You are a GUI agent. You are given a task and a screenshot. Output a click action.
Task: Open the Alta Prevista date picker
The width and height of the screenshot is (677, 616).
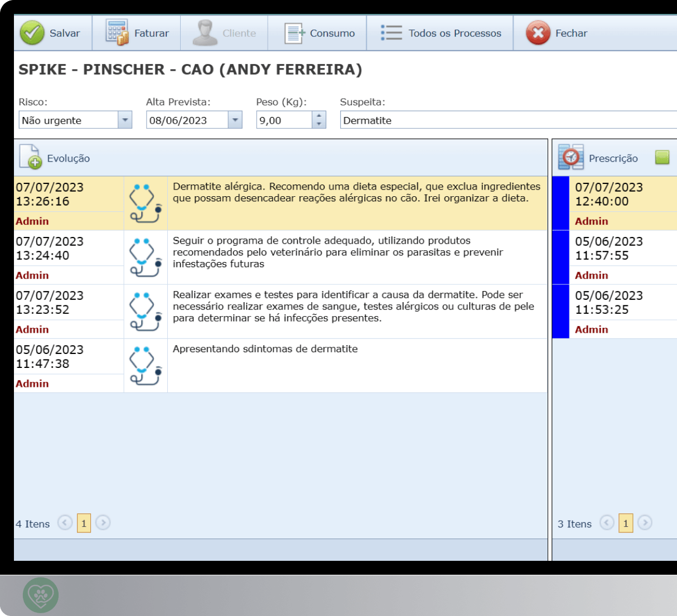[235, 120]
